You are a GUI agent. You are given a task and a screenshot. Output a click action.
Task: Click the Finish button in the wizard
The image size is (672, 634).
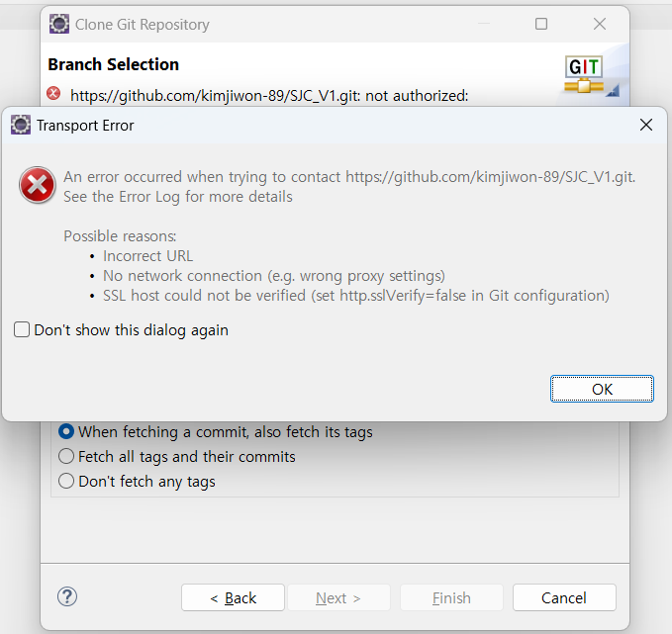tap(451, 597)
